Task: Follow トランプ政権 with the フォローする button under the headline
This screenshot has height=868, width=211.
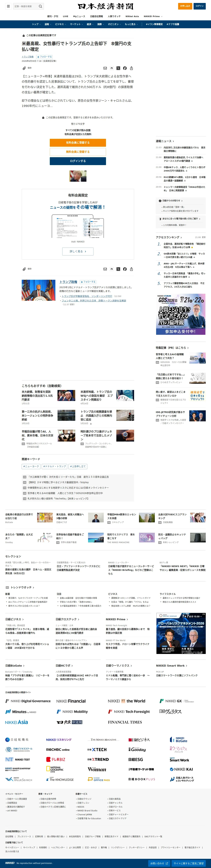Action: click(x=44, y=57)
